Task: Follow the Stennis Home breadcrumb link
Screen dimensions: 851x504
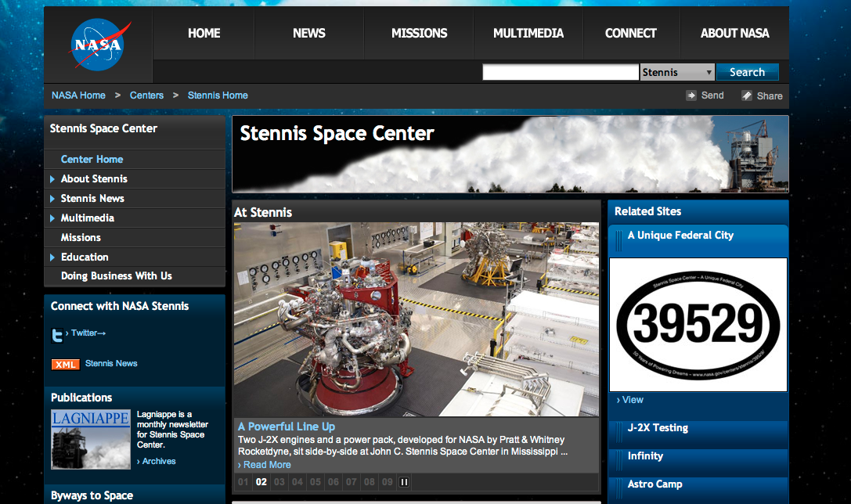Action: pos(218,95)
